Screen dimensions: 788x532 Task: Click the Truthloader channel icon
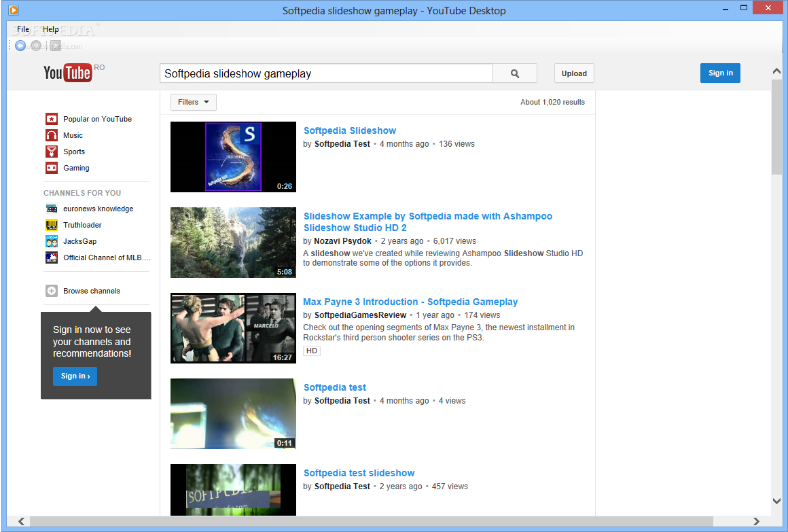(x=51, y=225)
